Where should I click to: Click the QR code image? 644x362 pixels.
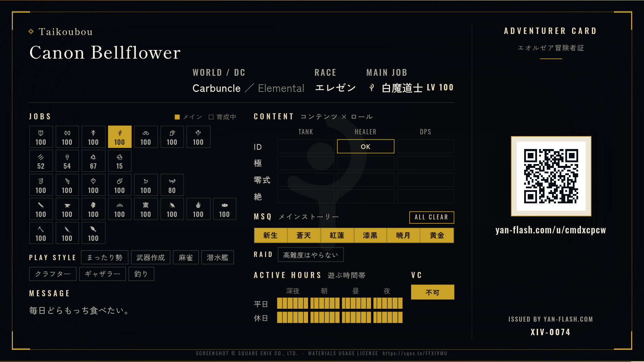(x=551, y=176)
